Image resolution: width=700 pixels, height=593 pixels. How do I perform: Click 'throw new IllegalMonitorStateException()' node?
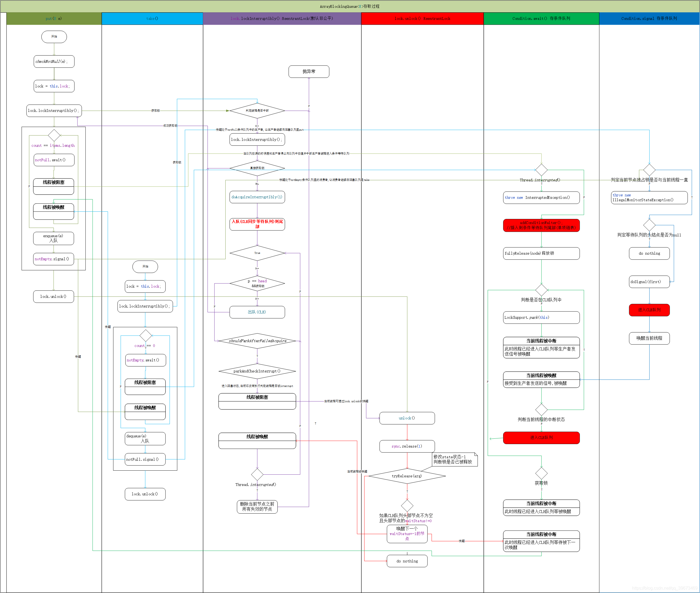click(x=649, y=198)
